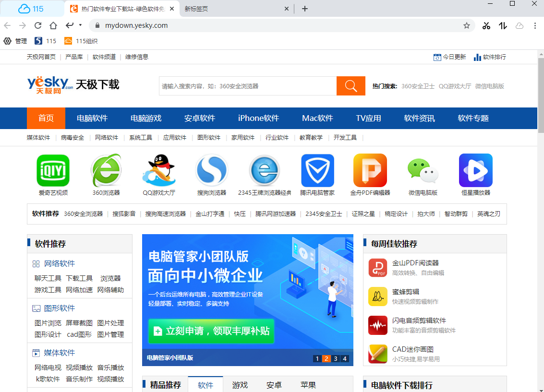Click the 屏幕截图 sidebar link
Screen dimensions: 544x392
coord(79,323)
